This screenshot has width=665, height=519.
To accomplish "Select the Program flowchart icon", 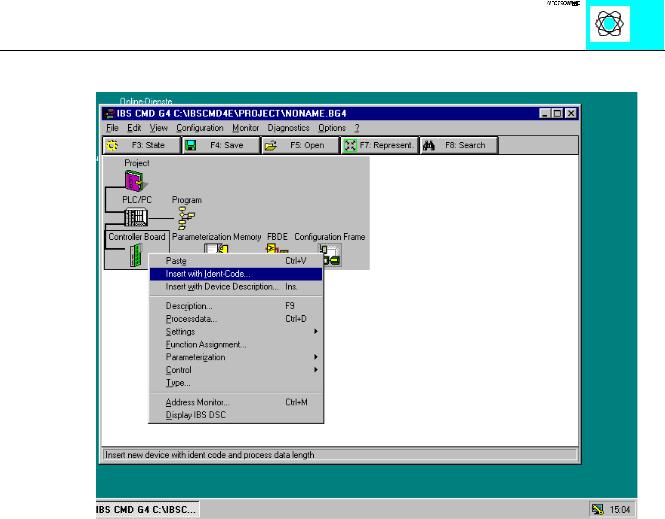I will tap(186, 218).
